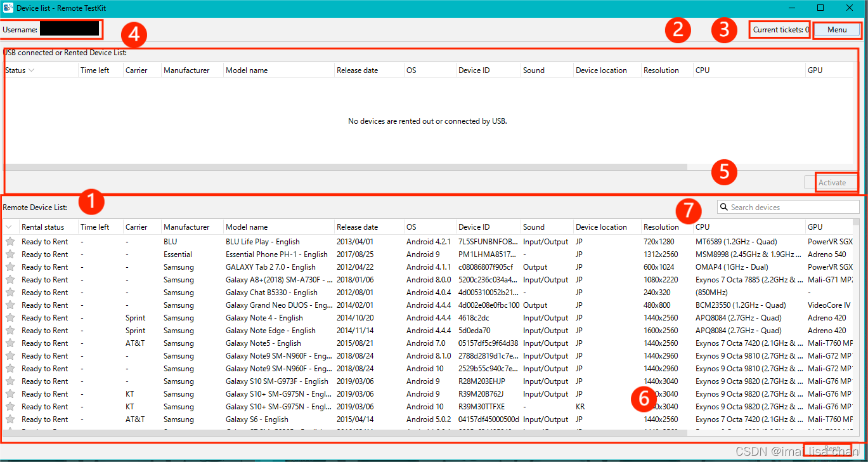This screenshot has width=868, height=462.
Task: Click CPU 'MT6589 (1.2GHz - Quad)'
Action: [736, 241]
